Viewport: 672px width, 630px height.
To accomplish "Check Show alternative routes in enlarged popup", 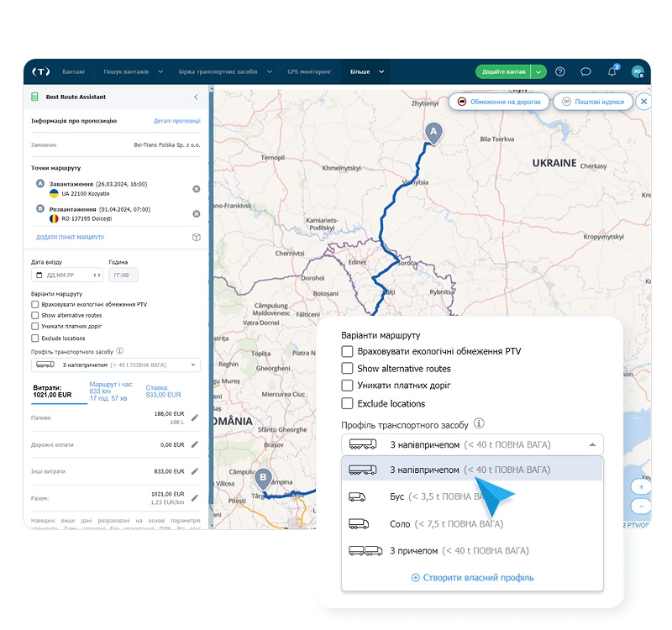I will point(347,368).
